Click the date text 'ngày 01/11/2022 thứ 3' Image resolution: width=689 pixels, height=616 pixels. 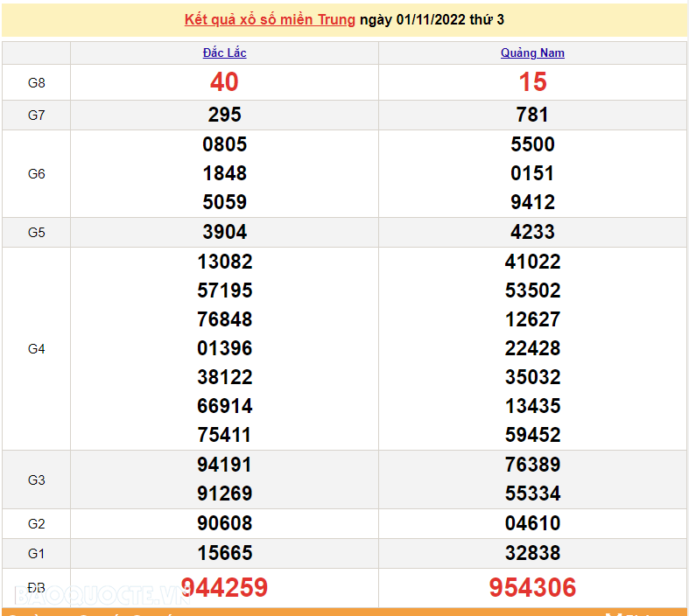[x=432, y=19]
